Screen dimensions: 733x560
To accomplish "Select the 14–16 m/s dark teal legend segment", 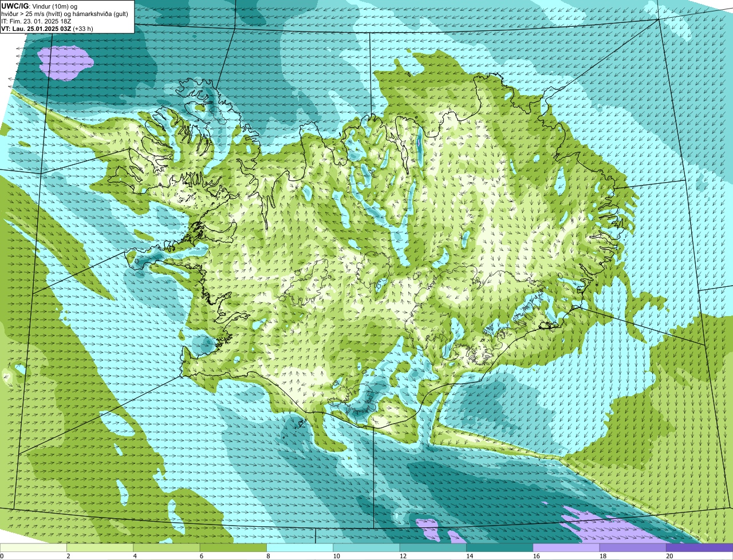I will [499, 547].
